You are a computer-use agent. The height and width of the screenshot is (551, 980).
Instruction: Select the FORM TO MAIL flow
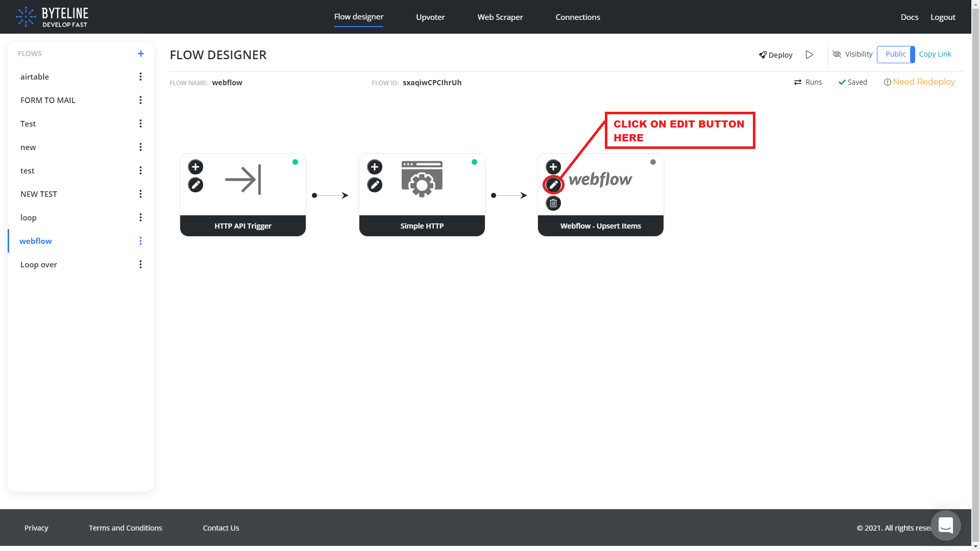(x=48, y=100)
